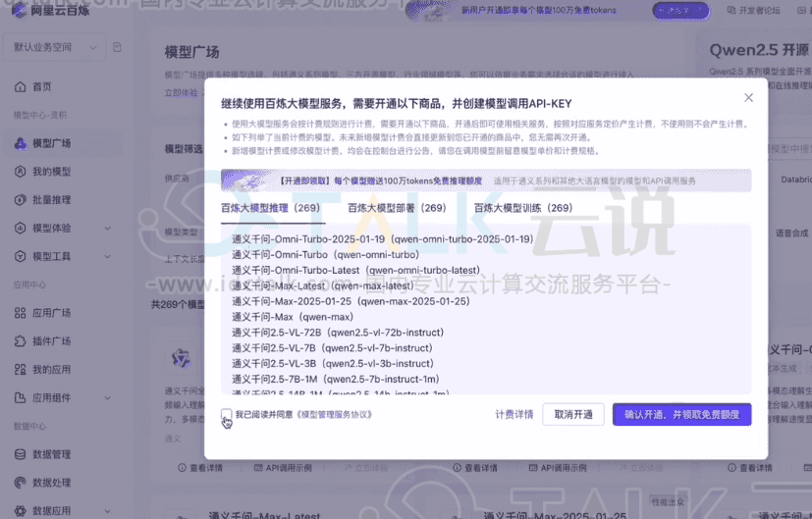Click 取消开通 button
The height and width of the screenshot is (519, 812).
click(573, 414)
